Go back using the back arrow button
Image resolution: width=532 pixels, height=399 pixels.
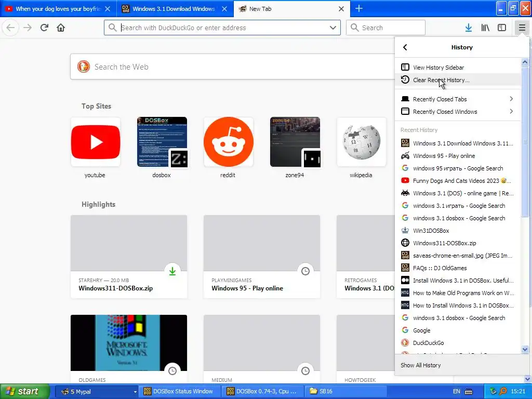(10, 28)
